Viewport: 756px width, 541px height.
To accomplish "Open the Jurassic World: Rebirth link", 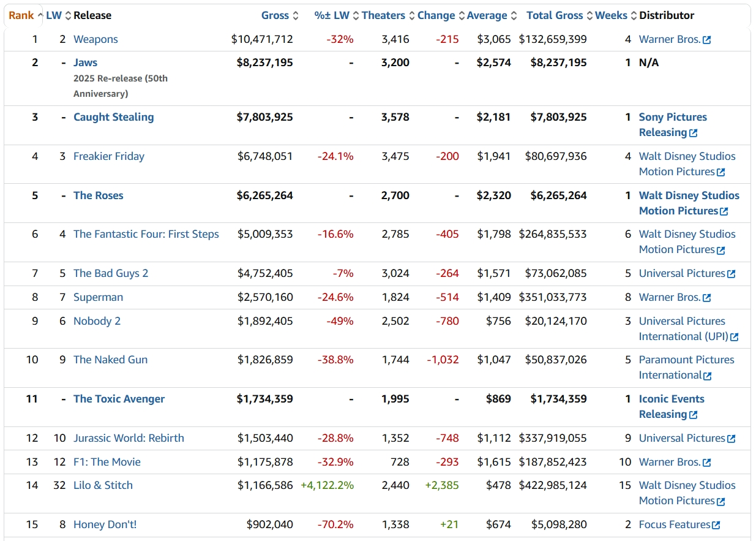I will 129,438.
